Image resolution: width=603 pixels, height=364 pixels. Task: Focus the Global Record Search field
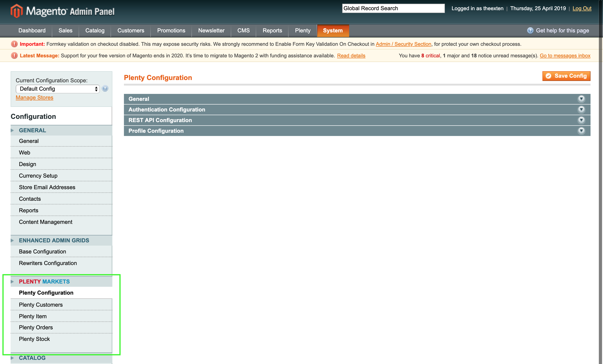click(393, 8)
